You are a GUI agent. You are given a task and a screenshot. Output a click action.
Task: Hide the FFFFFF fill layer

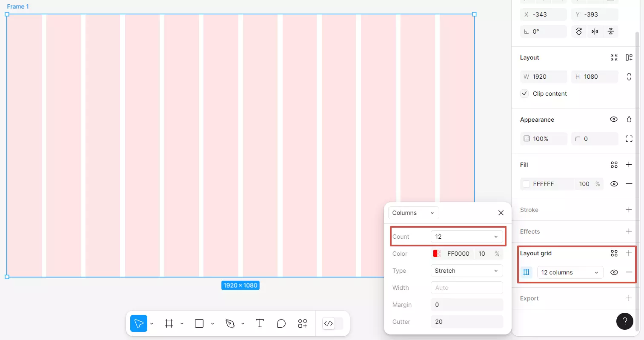[614, 184]
